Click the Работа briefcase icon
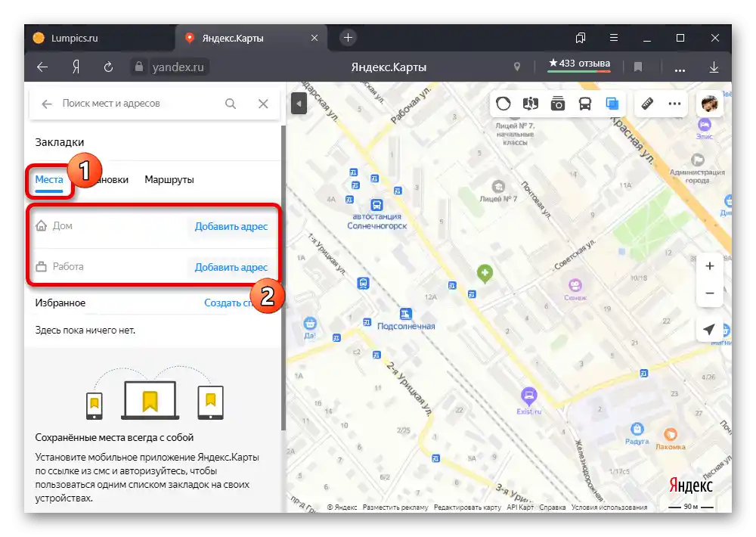 (42, 266)
